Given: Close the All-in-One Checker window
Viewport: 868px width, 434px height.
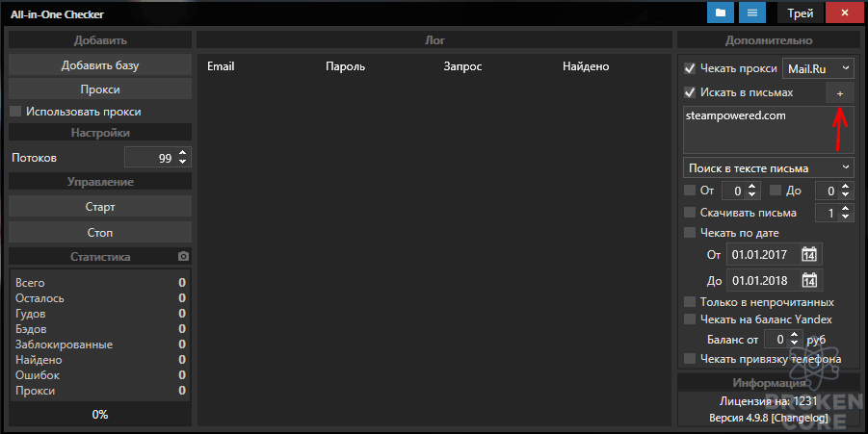Looking at the screenshot, I should click(x=844, y=13).
